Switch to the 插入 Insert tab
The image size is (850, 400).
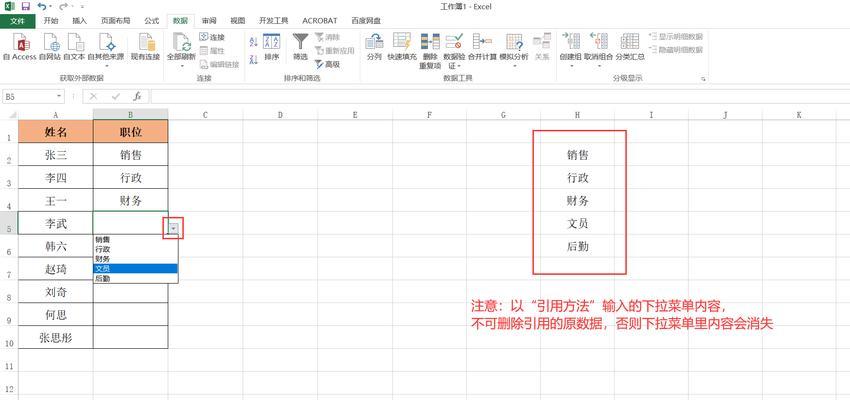tap(80, 21)
